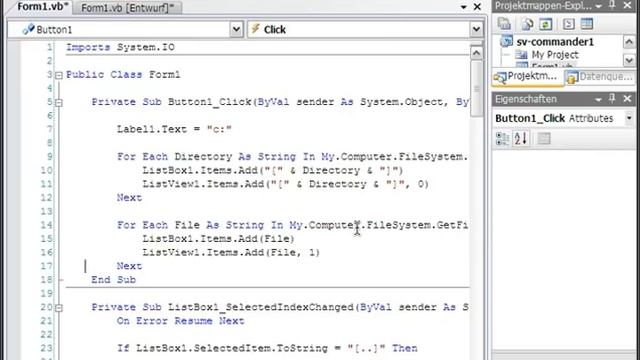Open the active documents list arrow

(x=464, y=7)
